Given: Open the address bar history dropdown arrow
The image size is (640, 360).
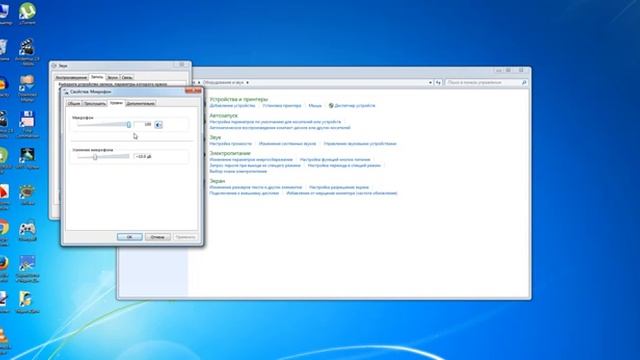Looking at the screenshot, I should click(x=430, y=82).
